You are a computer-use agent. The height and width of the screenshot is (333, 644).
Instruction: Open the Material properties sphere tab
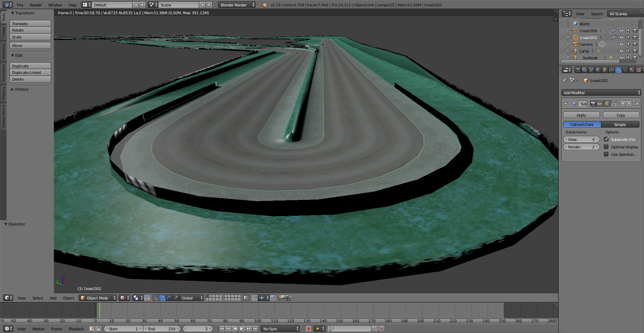[x=632, y=70]
